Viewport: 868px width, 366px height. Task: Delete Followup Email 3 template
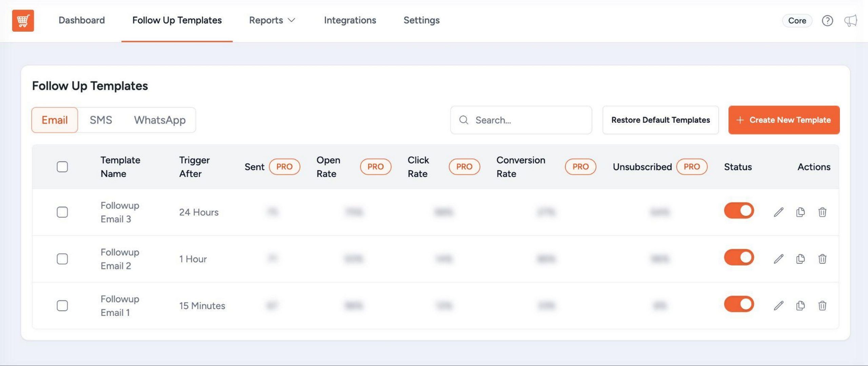pyautogui.click(x=822, y=212)
